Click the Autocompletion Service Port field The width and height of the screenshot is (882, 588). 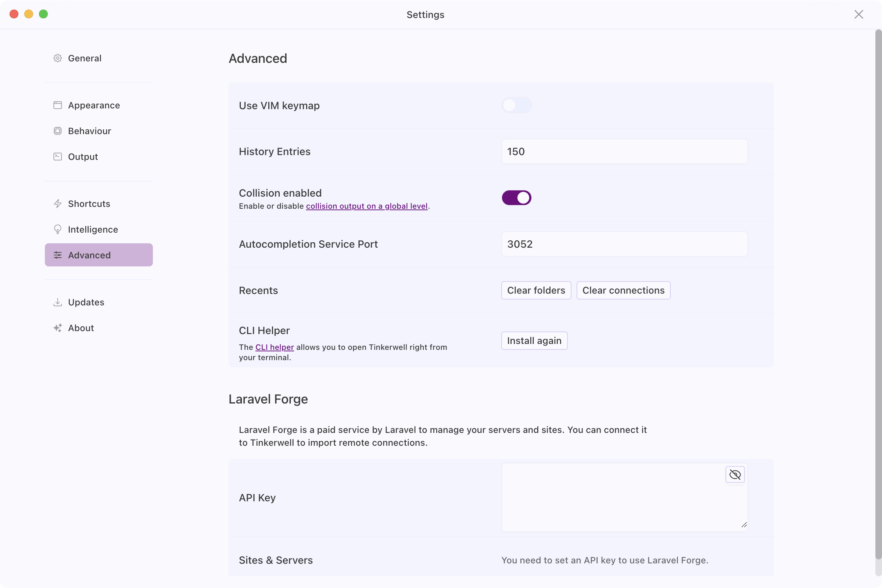click(x=625, y=244)
